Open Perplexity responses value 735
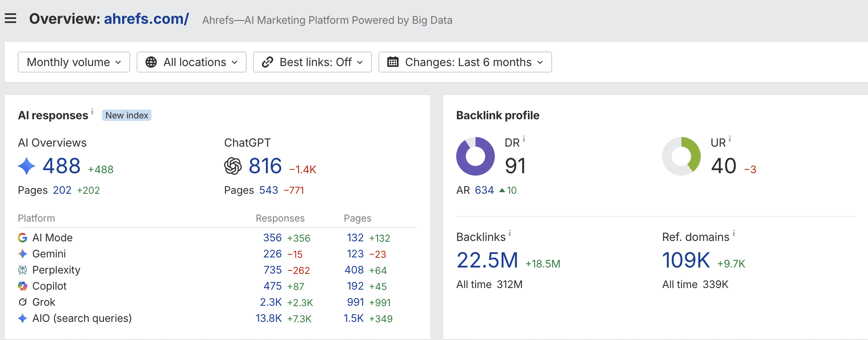Viewport: 868px width, 340px height. pos(273,270)
